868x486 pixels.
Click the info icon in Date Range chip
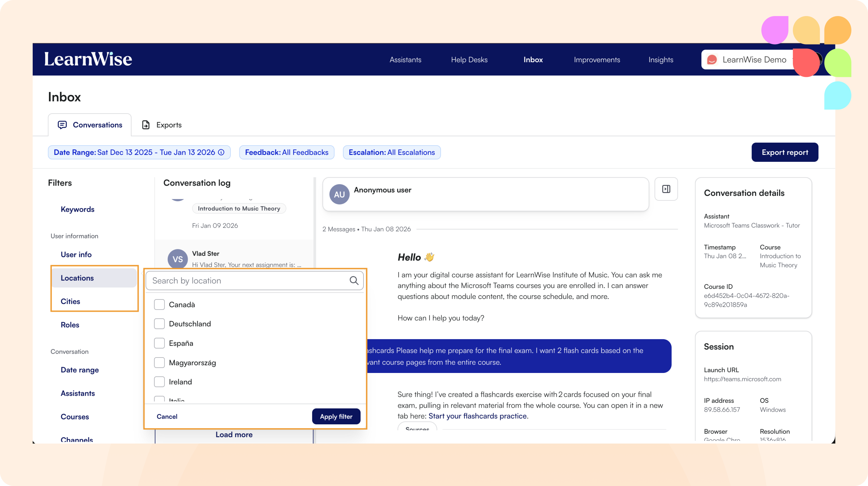(x=221, y=152)
